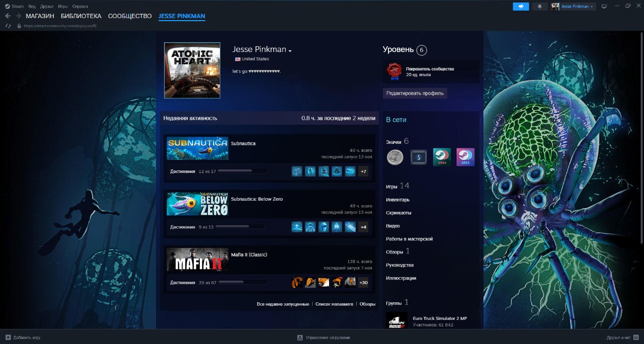
Task: Open the notifications bell
Action: (540, 7)
